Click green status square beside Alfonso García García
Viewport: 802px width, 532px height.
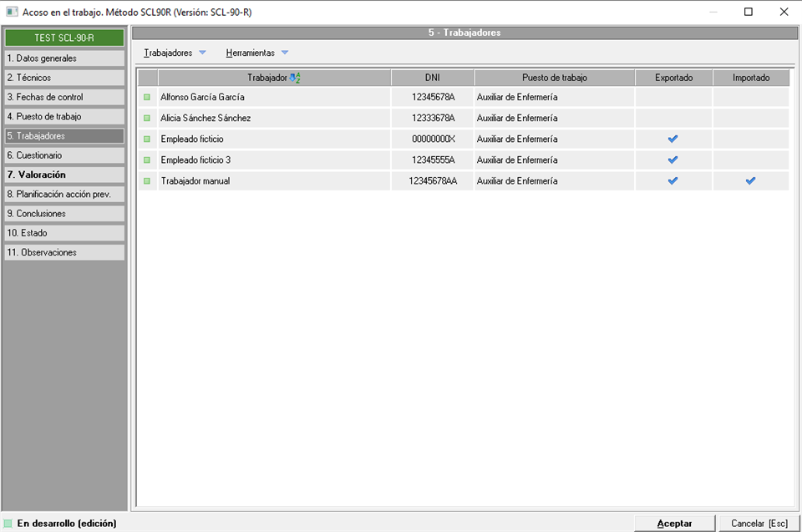click(147, 98)
